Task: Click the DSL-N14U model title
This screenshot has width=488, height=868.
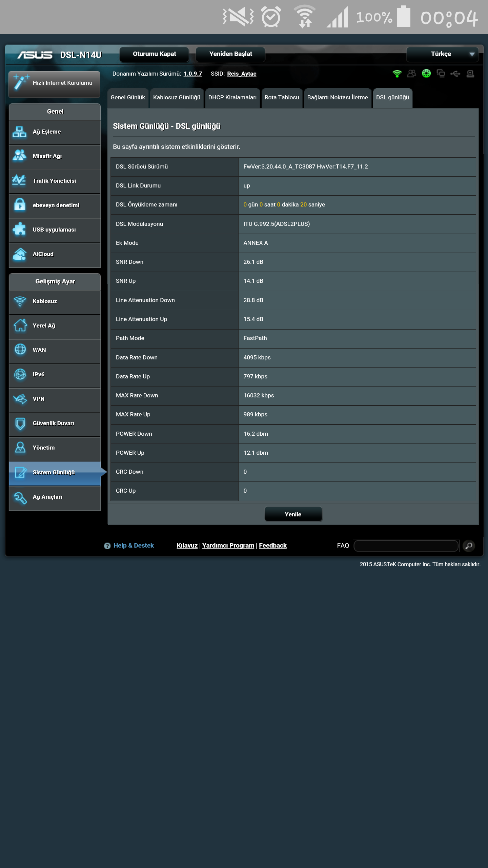Action: pyautogui.click(x=81, y=55)
